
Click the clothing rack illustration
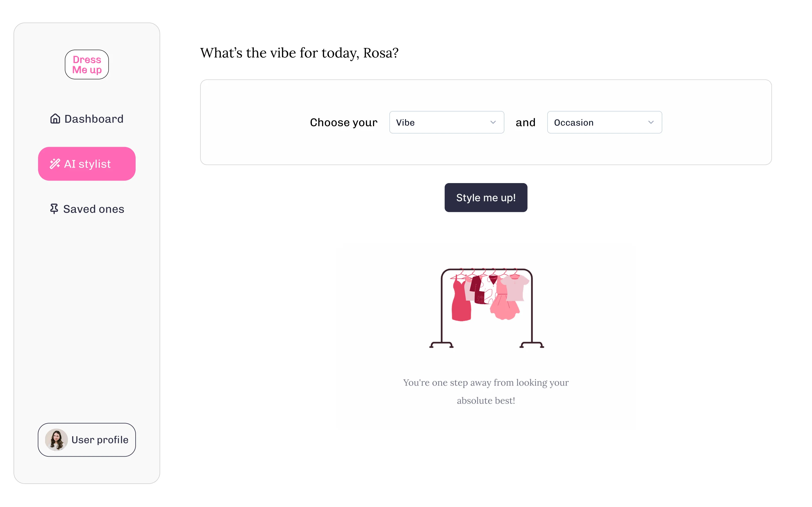(487, 308)
